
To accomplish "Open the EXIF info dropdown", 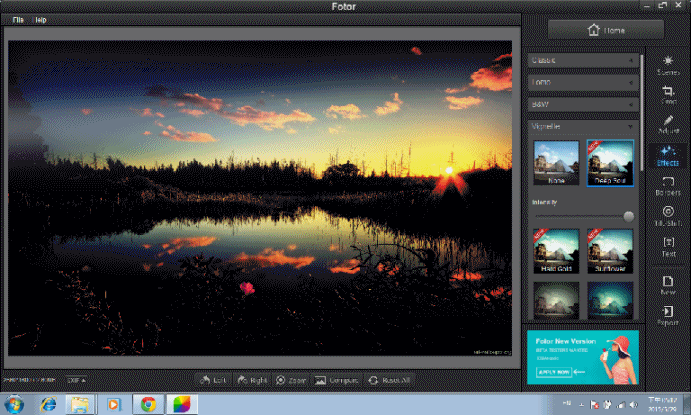I will point(76,380).
